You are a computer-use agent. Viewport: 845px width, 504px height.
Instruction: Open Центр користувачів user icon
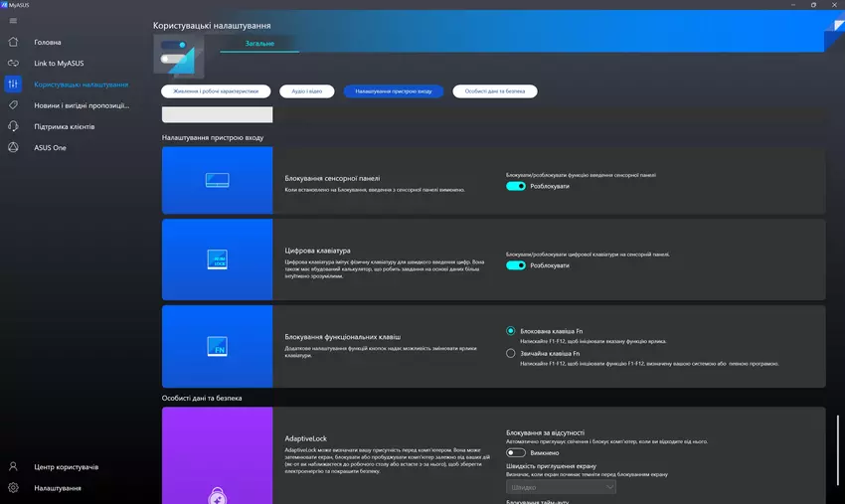[x=13, y=466]
